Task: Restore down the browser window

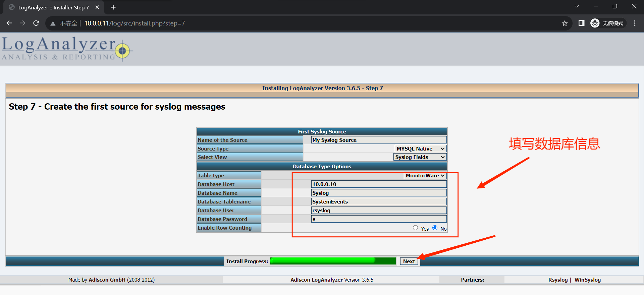Action: [x=615, y=6]
